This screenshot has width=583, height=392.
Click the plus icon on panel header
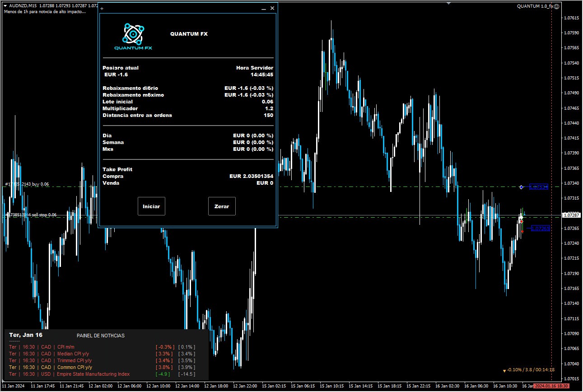102,9
